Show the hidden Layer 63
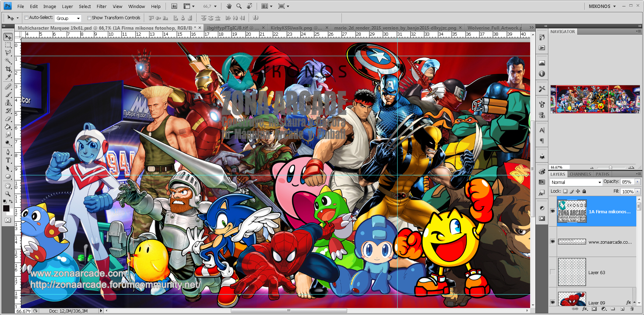The height and width of the screenshot is (315, 644). (x=552, y=272)
